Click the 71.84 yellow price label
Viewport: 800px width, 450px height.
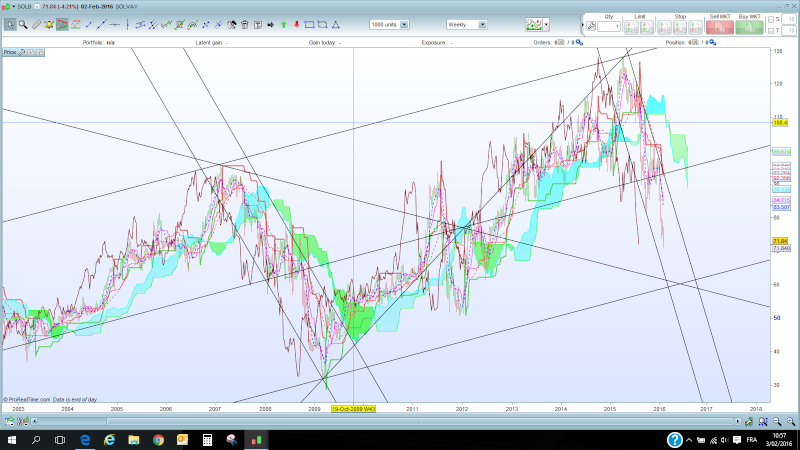[780, 241]
